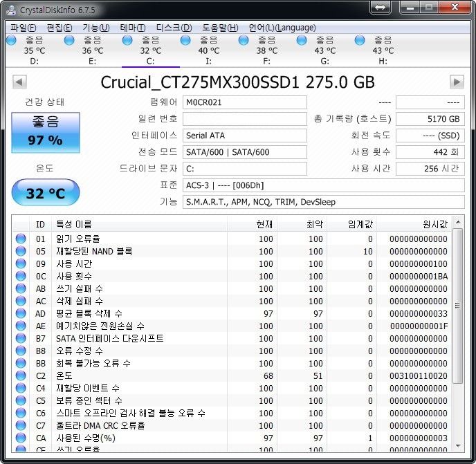Click the 좋음 97 % health status box
476x464 pixels.
[x=46, y=132]
